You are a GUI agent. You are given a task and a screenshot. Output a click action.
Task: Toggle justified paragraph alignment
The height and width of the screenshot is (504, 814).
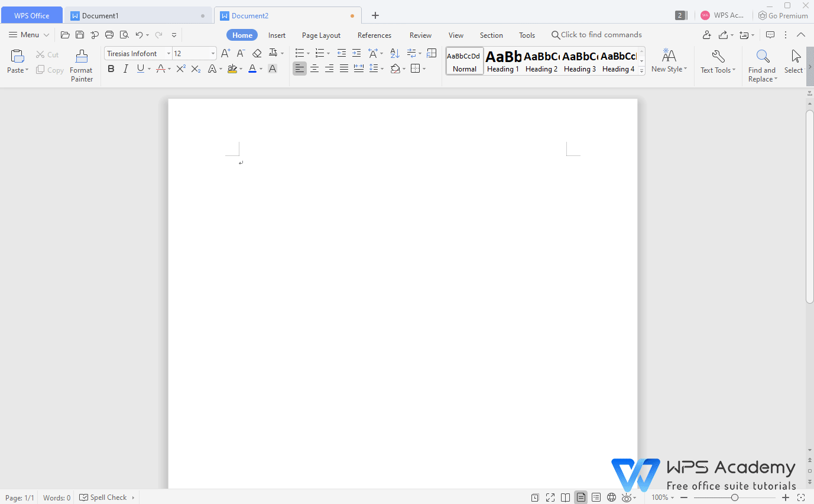click(x=343, y=69)
